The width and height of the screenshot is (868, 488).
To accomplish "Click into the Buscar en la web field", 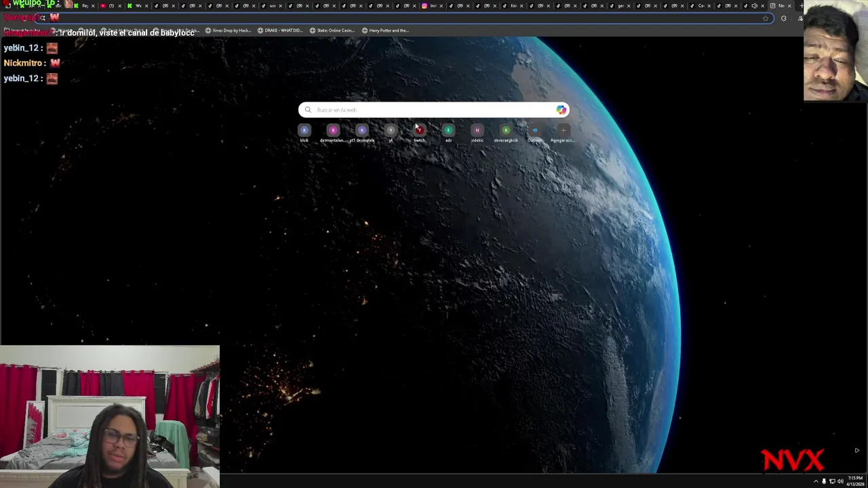I will click(x=434, y=110).
